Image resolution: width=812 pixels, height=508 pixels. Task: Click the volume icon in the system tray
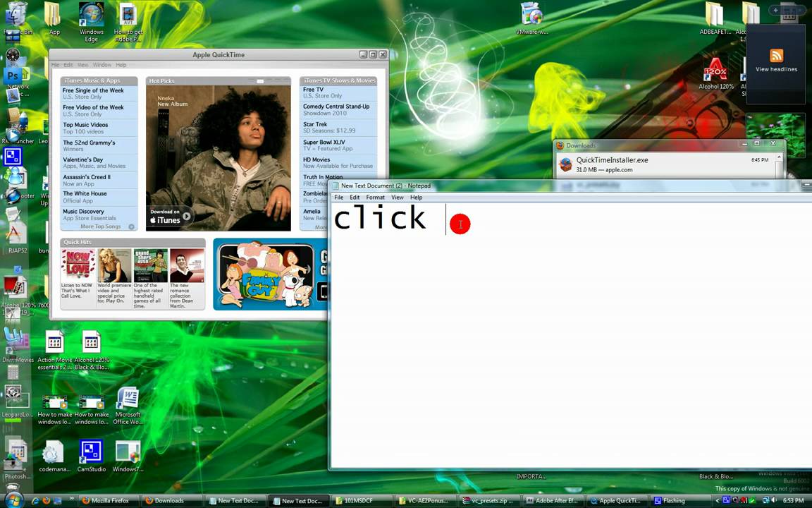(773, 501)
